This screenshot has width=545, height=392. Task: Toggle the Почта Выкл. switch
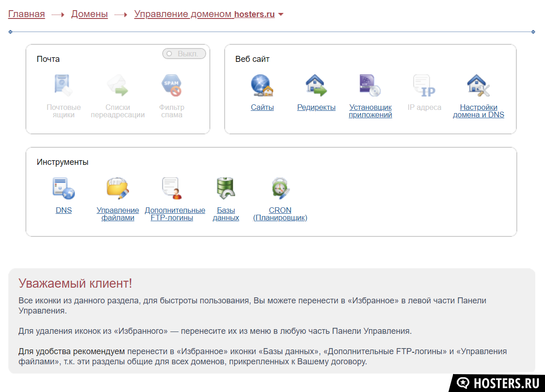pos(184,54)
